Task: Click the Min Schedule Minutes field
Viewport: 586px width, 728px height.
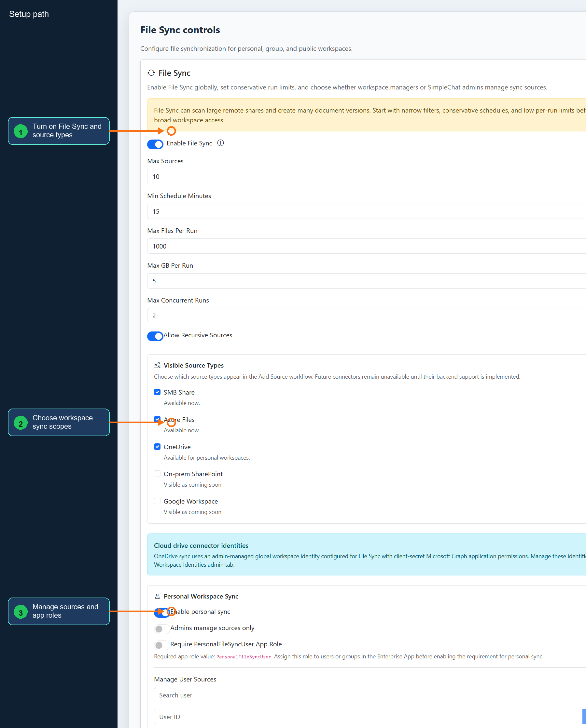Action: (366, 211)
